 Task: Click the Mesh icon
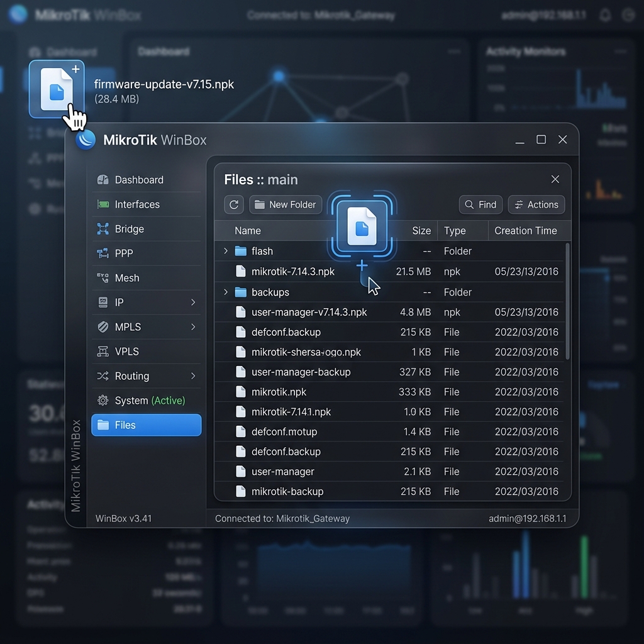click(x=103, y=278)
